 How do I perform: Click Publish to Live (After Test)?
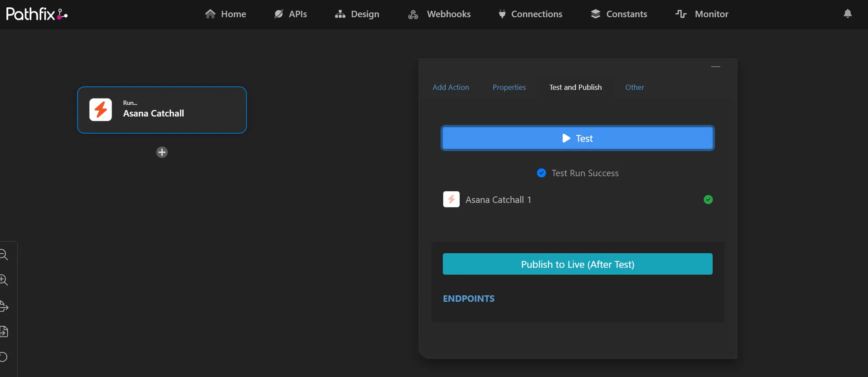point(578,264)
